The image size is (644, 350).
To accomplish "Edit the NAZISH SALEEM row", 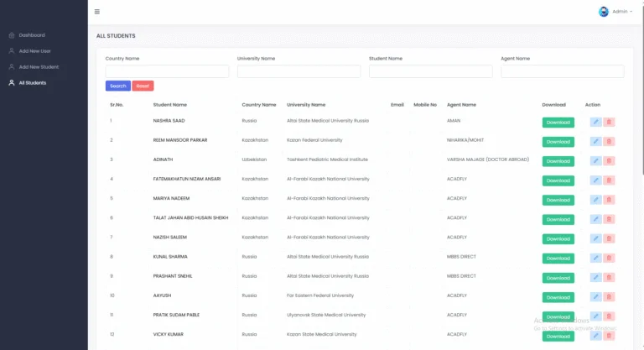I will 595,238.
